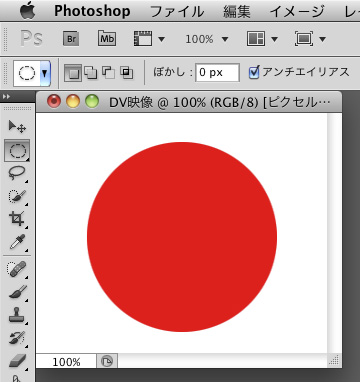The width and height of the screenshot is (360, 382).
Task: Select the Move tool
Action: (x=17, y=127)
